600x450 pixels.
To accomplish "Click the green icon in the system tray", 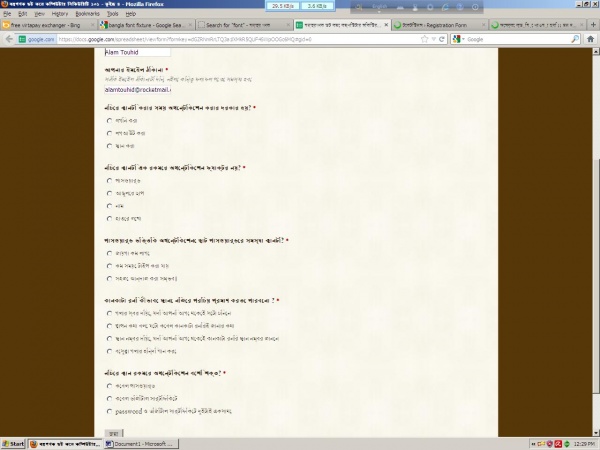I will point(567,444).
